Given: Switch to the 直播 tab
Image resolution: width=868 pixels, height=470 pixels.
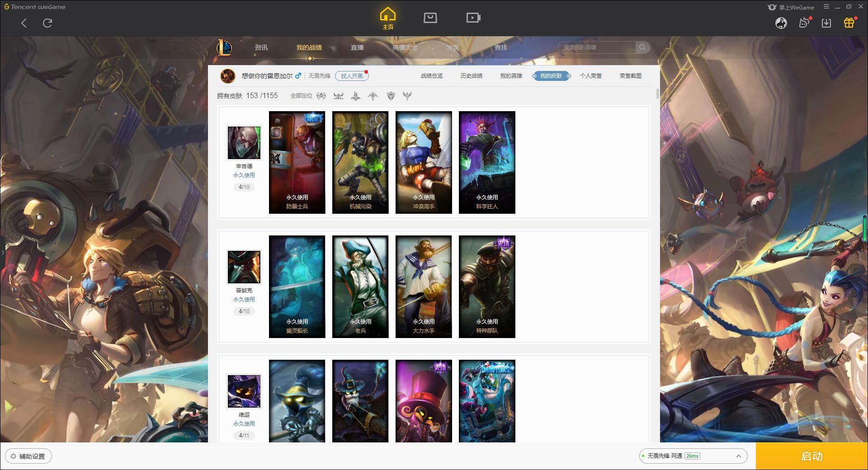Looking at the screenshot, I should 357,47.
